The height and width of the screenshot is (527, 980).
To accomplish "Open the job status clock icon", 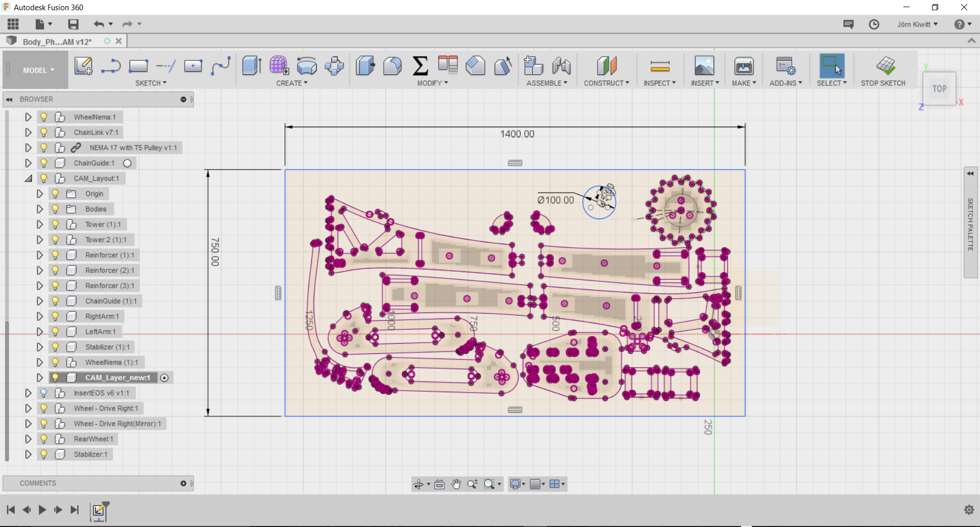I will (x=874, y=25).
